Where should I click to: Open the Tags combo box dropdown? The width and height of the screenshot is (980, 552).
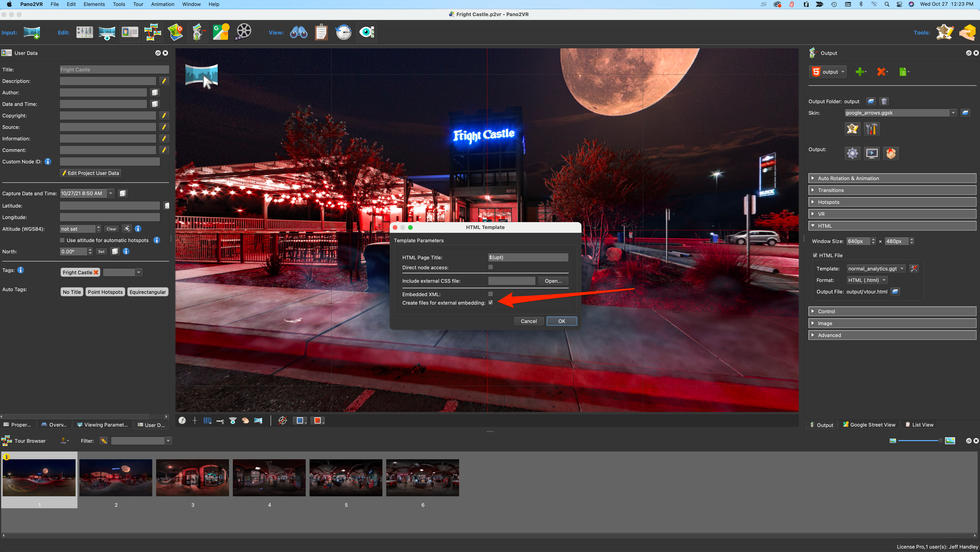pyautogui.click(x=138, y=272)
